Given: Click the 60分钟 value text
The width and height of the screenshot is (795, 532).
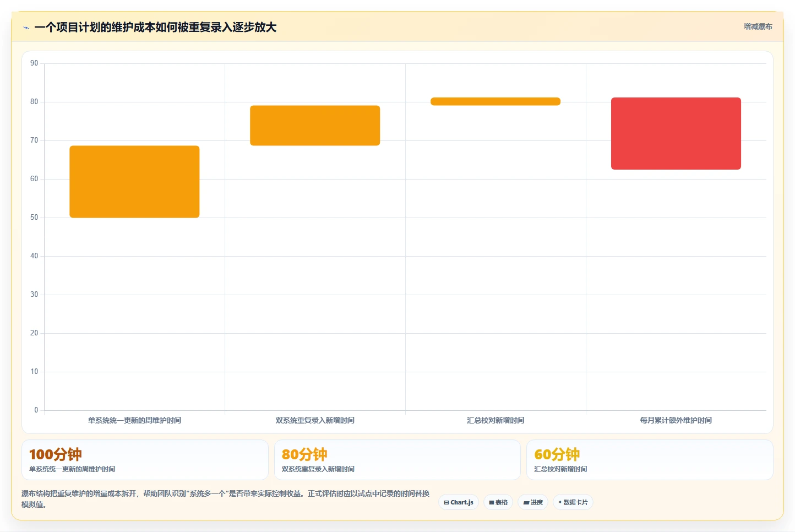Looking at the screenshot, I should click(x=557, y=454).
